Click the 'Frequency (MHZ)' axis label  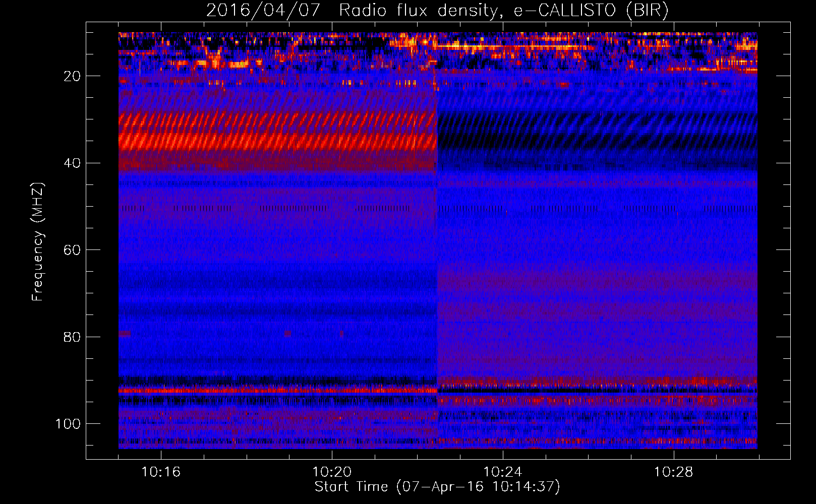pos(38,242)
